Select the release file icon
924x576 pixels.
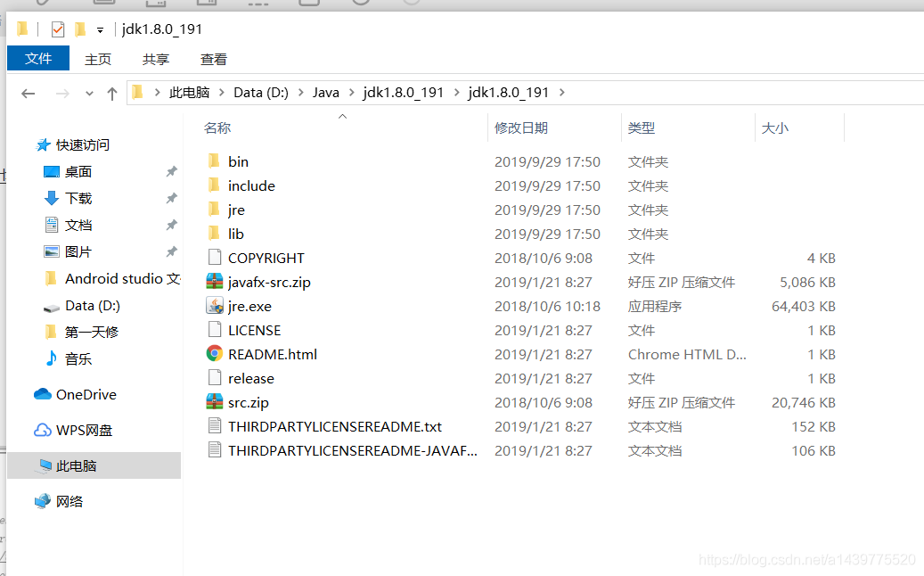click(215, 378)
